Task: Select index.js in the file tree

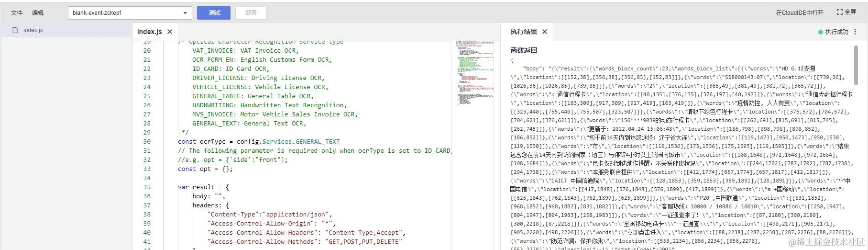Action: coord(66,30)
